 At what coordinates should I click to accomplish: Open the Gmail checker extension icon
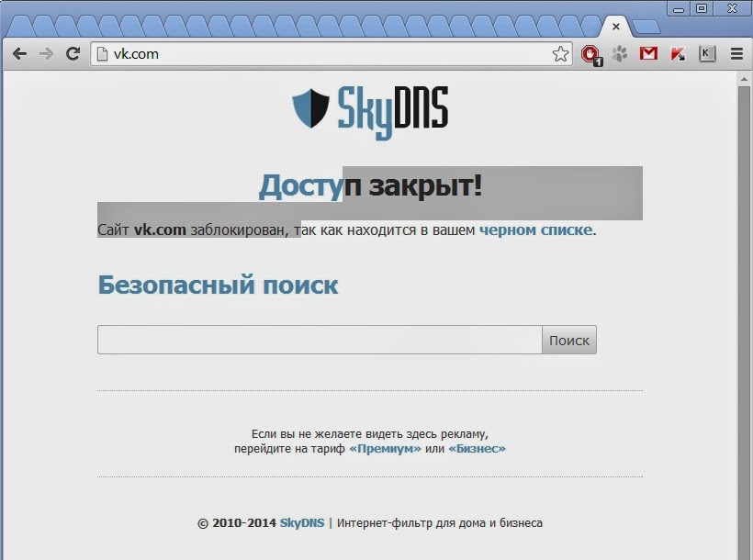pos(648,53)
